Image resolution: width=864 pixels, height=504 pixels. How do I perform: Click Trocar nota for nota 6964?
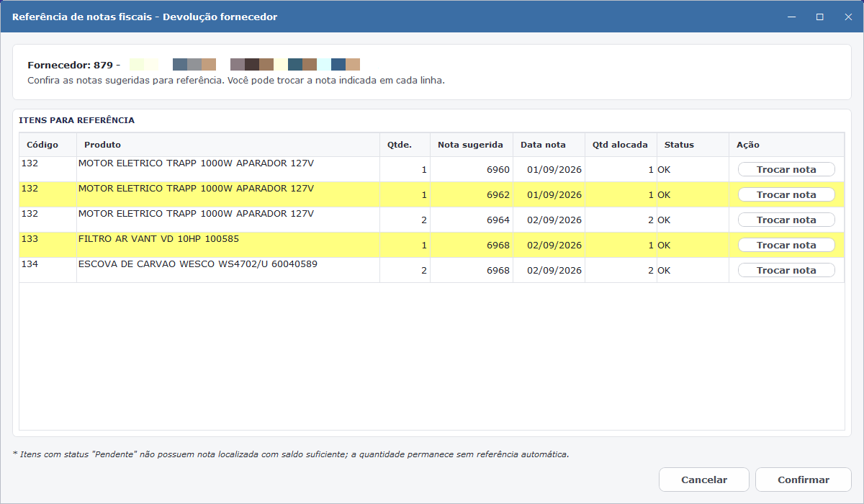786,220
